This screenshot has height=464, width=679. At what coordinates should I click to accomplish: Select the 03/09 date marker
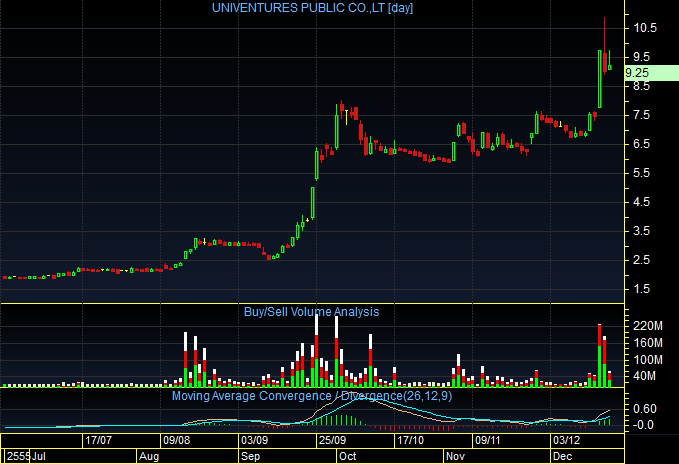point(254,440)
